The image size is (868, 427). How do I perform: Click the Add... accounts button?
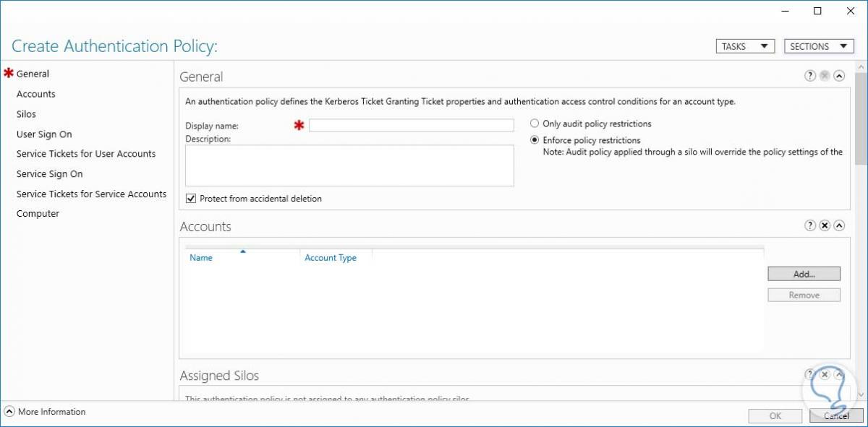coord(804,275)
